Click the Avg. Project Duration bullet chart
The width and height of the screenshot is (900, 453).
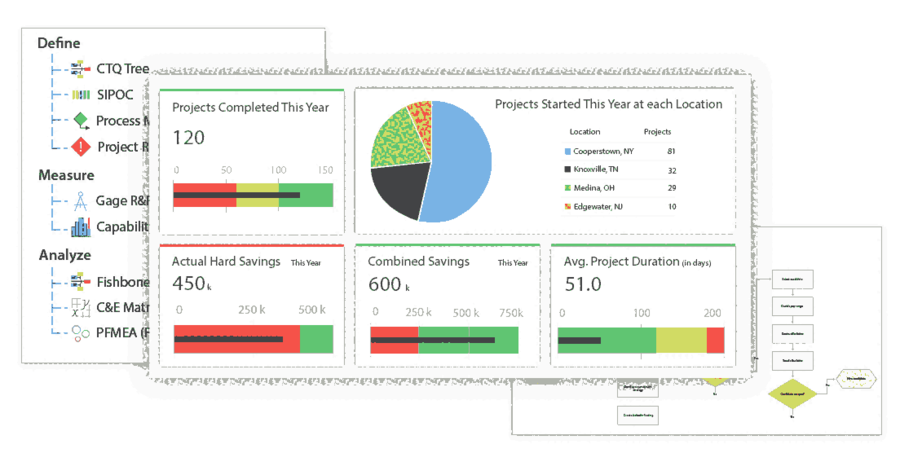(x=640, y=340)
